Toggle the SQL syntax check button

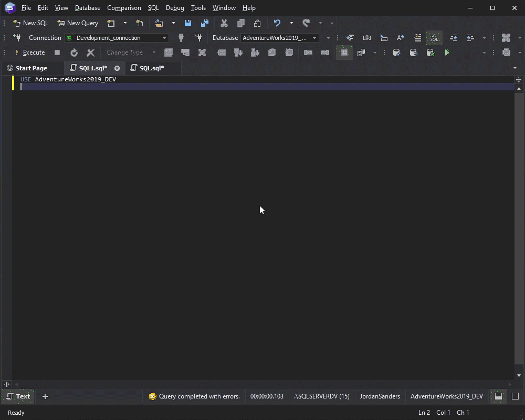(x=434, y=38)
